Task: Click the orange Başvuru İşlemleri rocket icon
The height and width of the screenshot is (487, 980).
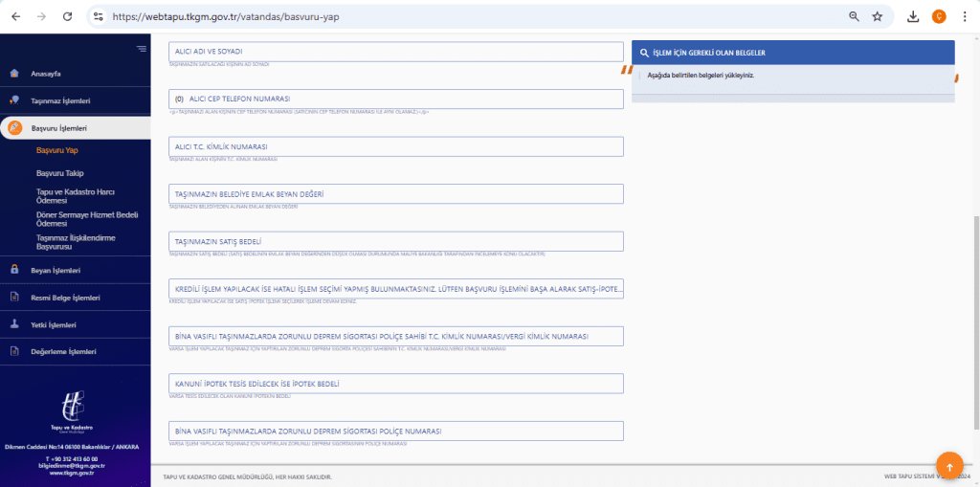Action: (14, 128)
